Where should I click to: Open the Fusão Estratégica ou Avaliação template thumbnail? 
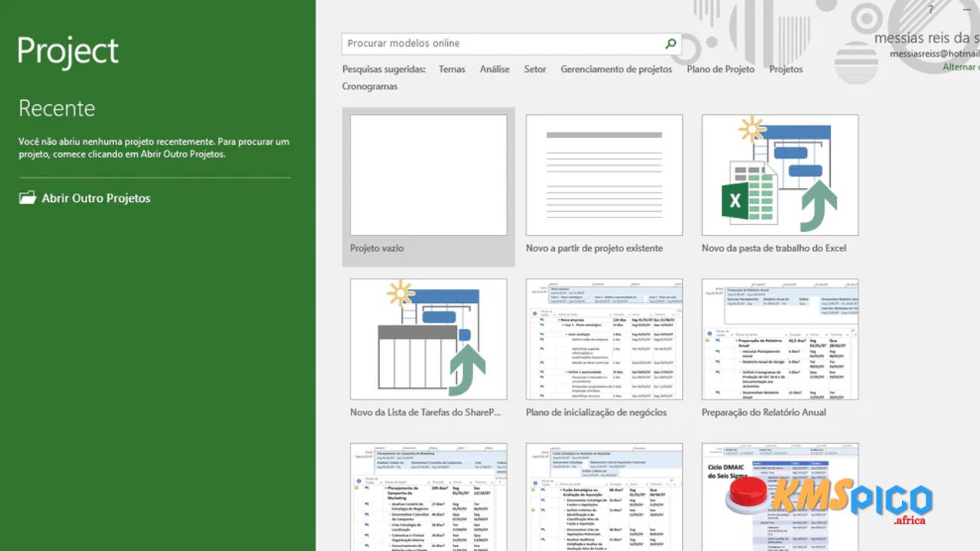pos(604,497)
